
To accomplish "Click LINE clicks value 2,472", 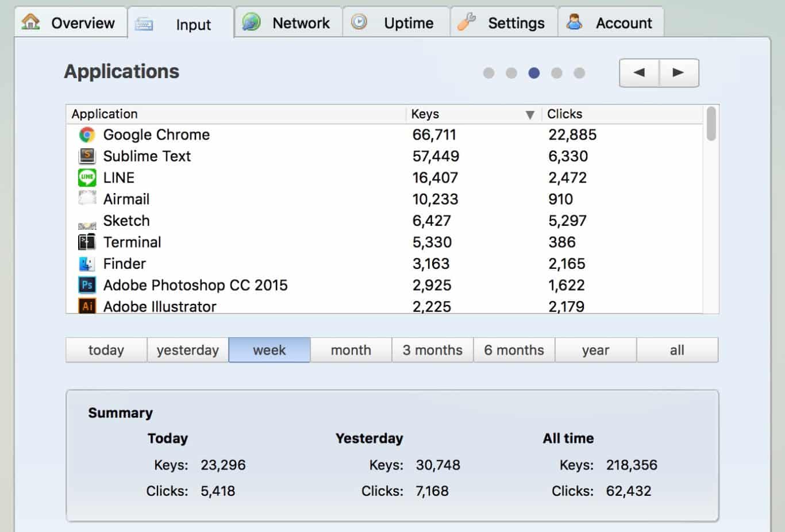I will (x=568, y=178).
